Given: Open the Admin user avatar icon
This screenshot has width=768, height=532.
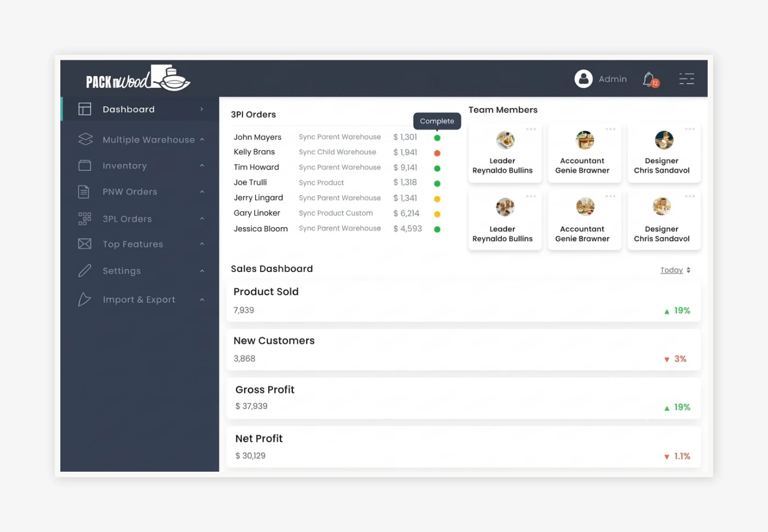Looking at the screenshot, I should 583,79.
